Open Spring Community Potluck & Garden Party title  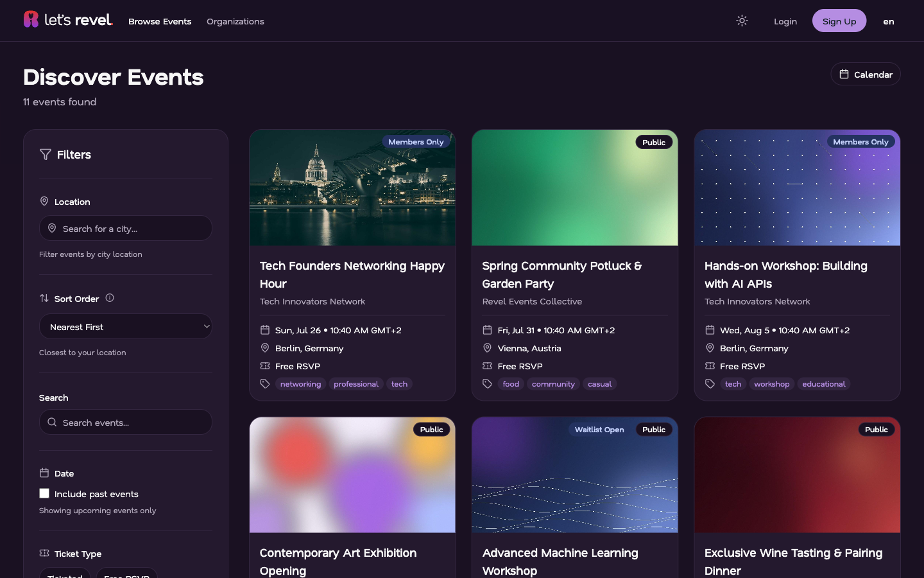tap(562, 275)
